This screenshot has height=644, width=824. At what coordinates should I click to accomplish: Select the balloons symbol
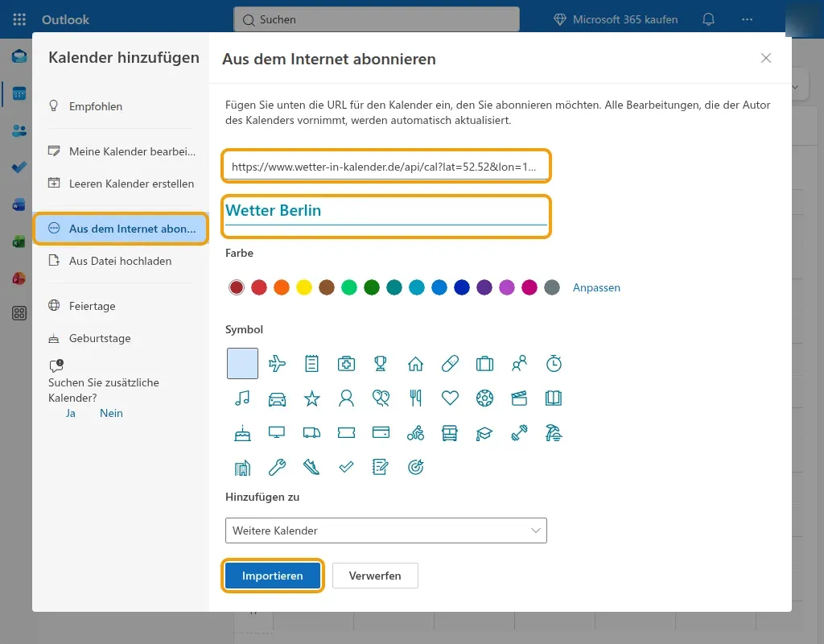point(381,398)
